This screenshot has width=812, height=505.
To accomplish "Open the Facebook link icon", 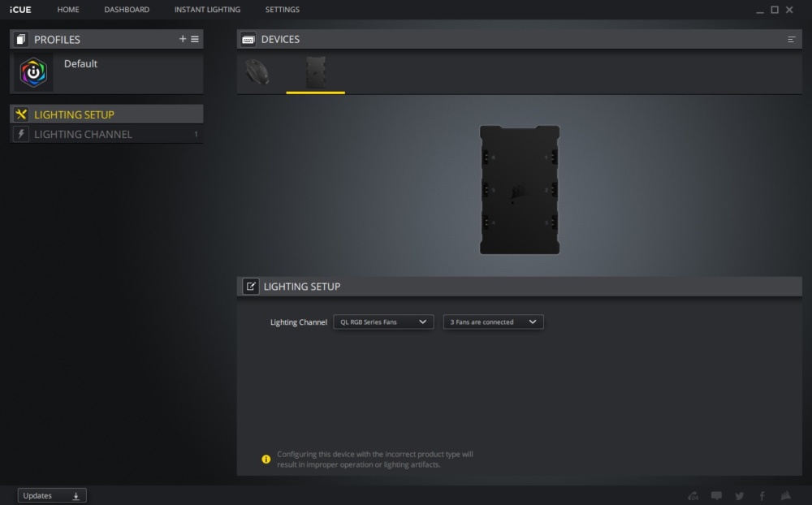I will (x=762, y=496).
